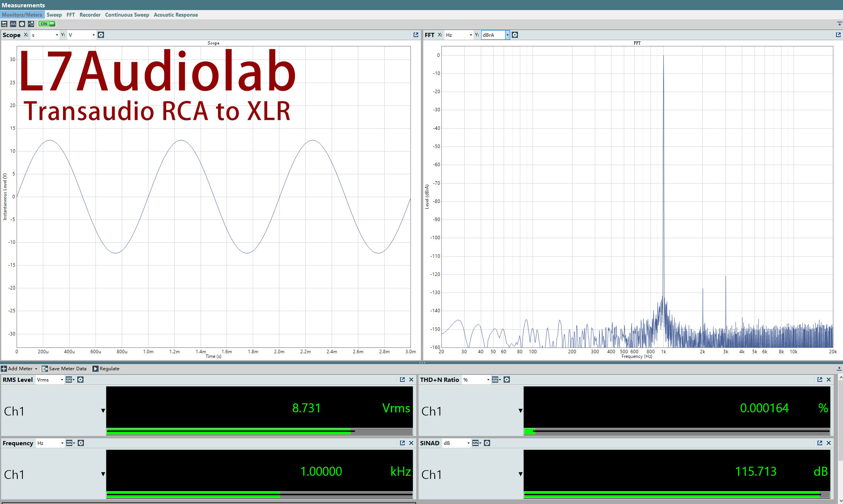Expand THD+N Ratio Ch1 channel arrow
This screenshot has height=504, width=843.
521,410
